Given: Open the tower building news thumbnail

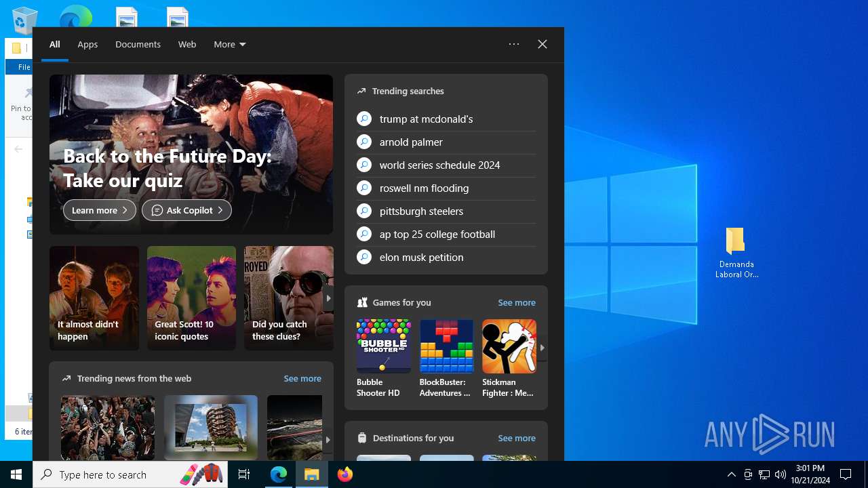Looking at the screenshot, I should [x=211, y=428].
